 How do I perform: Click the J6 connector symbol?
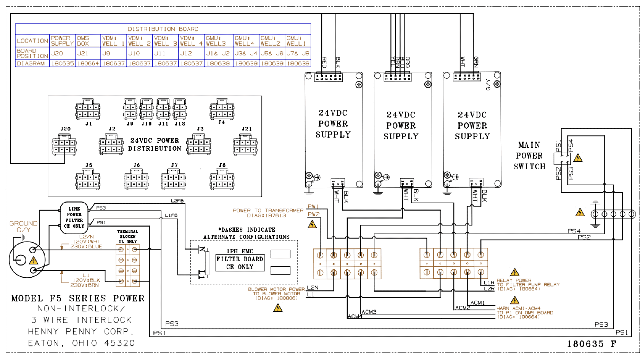point(136,179)
